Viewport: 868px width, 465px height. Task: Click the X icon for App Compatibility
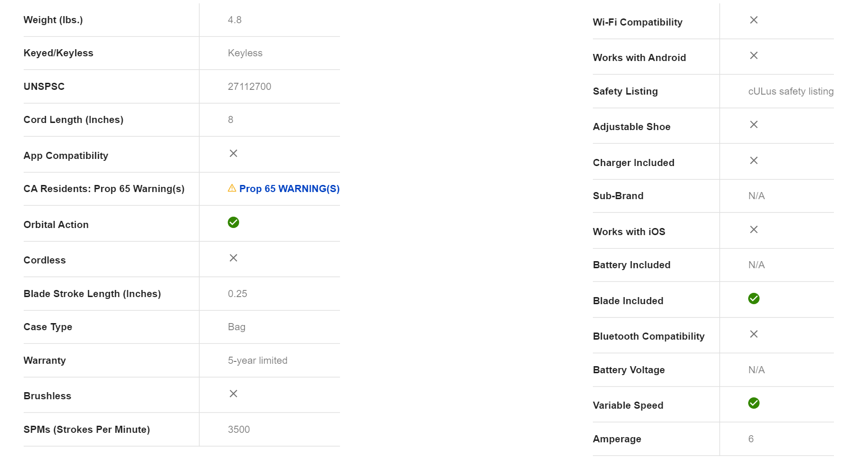coord(233,153)
